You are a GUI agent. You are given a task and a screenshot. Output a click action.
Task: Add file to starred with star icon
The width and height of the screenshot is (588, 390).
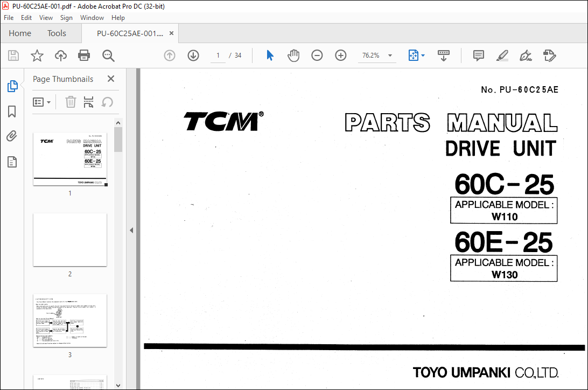tap(37, 55)
